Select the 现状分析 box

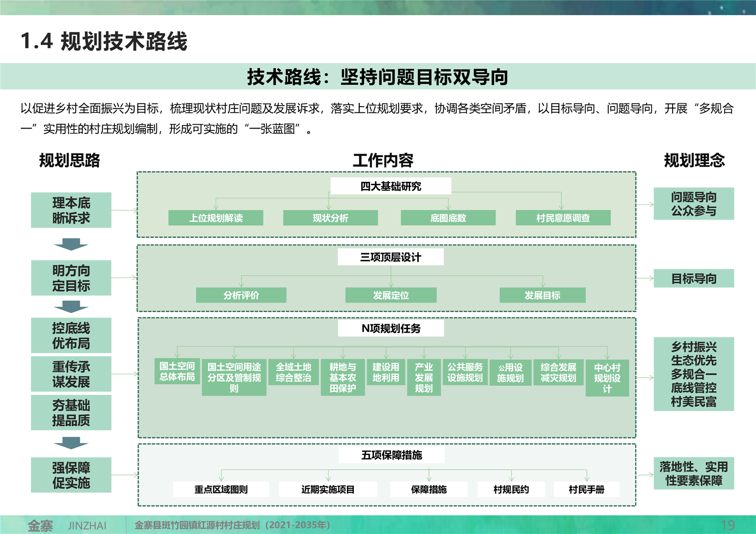(x=330, y=218)
